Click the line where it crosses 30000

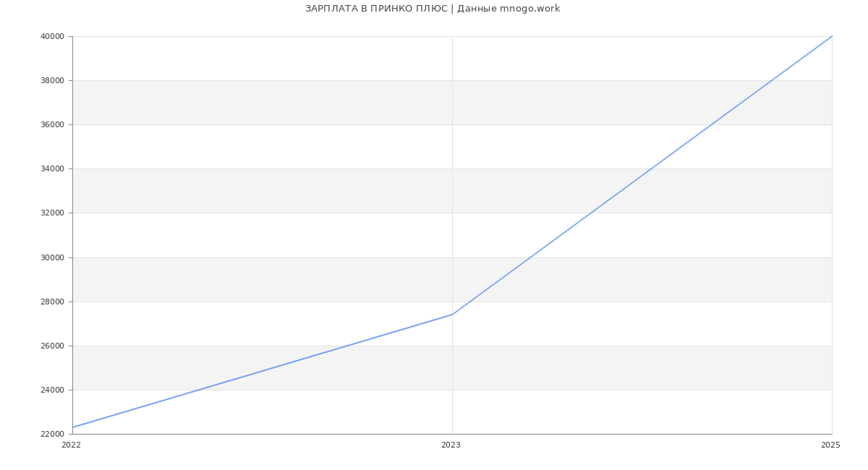pyautogui.click(x=530, y=257)
